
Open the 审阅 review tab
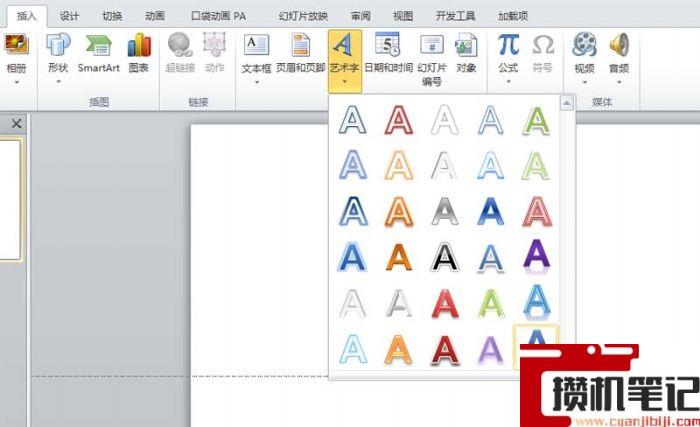pos(360,16)
